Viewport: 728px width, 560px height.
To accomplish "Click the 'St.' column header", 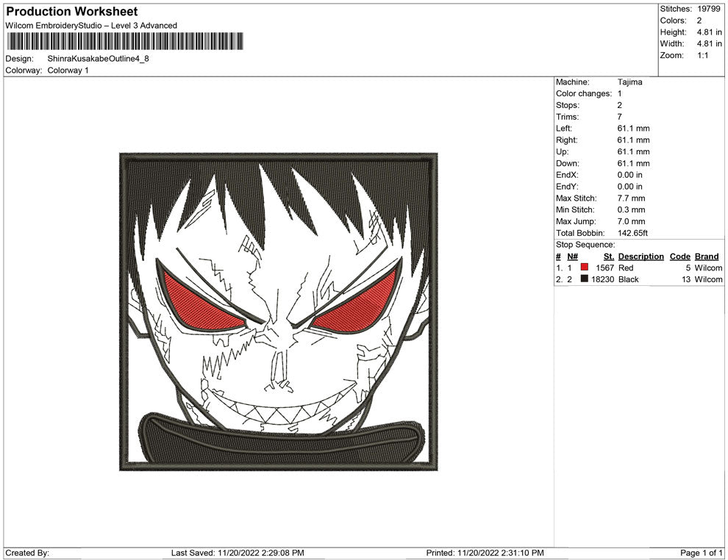I will tap(609, 256).
